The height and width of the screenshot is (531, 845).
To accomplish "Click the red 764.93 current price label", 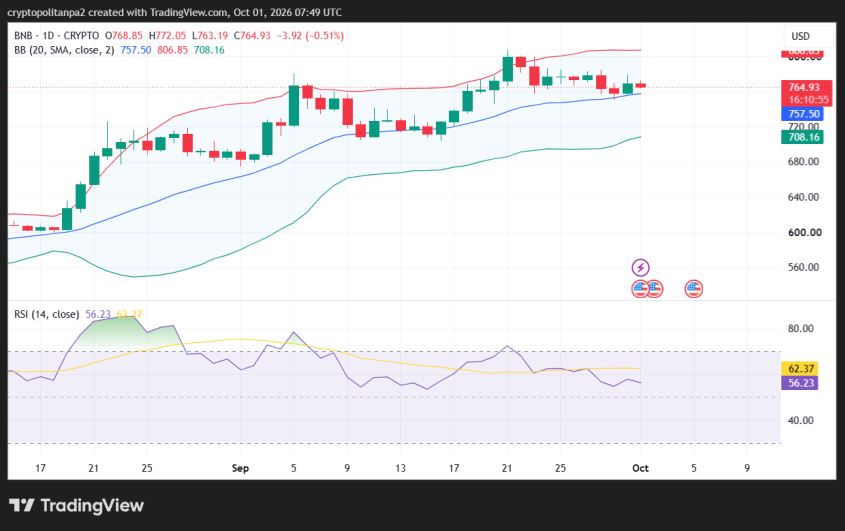I will point(804,87).
